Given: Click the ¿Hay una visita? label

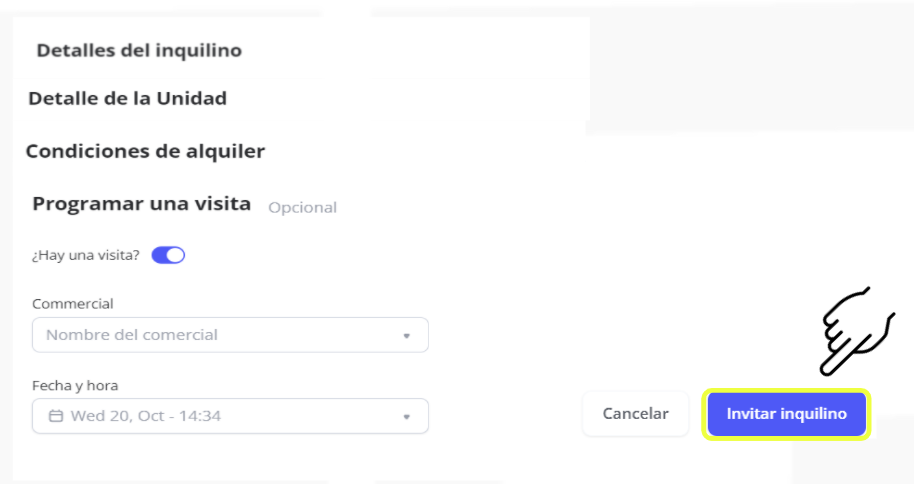Looking at the screenshot, I should (86, 256).
